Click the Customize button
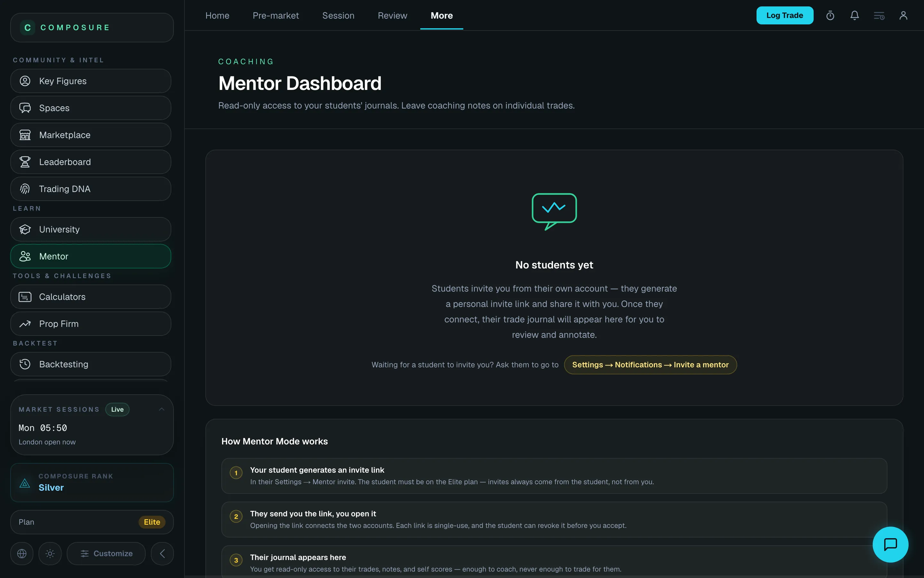This screenshot has height=578, width=924. click(106, 554)
